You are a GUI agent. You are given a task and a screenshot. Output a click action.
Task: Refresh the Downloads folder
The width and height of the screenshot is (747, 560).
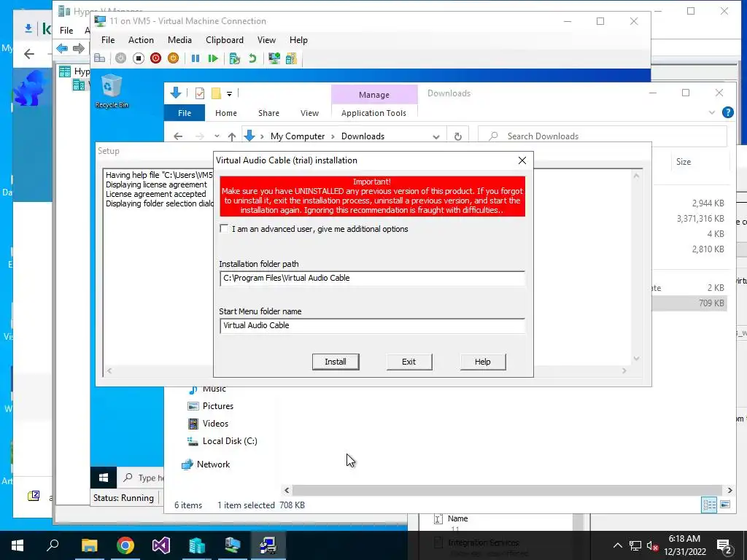pyautogui.click(x=458, y=136)
